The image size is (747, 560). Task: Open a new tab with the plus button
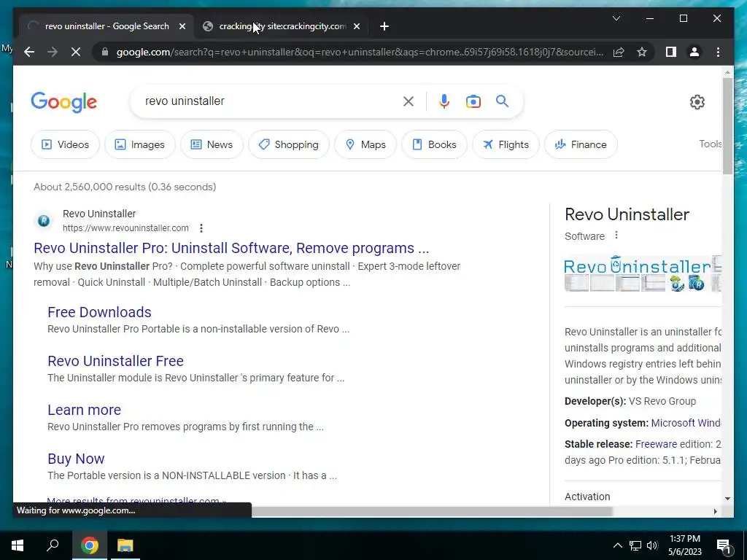click(x=384, y=27)
